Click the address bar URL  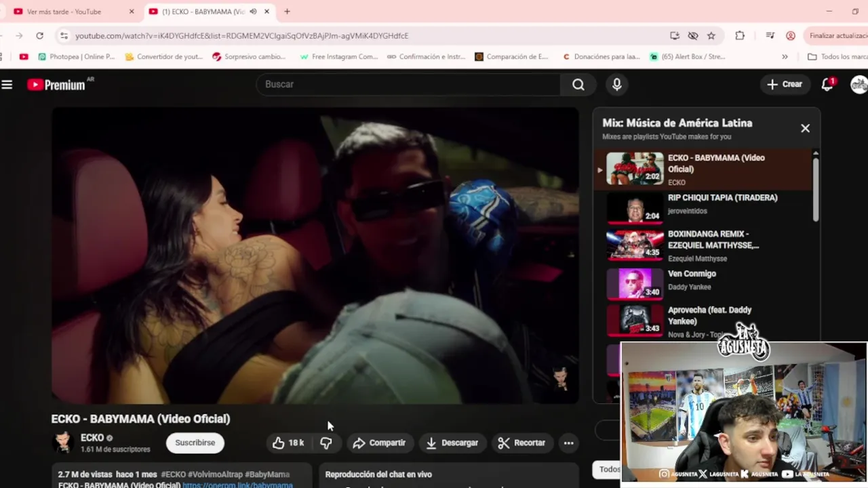(241, 36)
